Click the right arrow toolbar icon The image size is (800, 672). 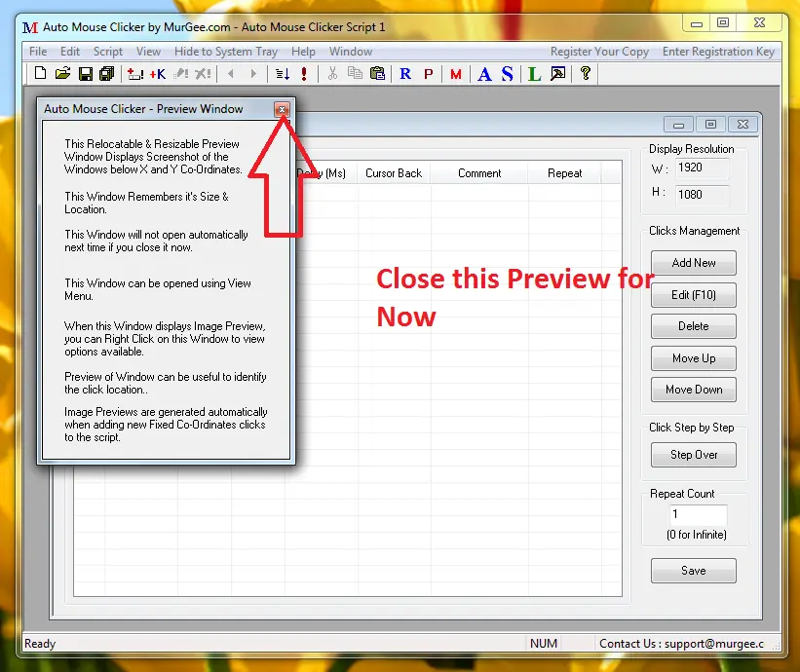coord(253,74)
